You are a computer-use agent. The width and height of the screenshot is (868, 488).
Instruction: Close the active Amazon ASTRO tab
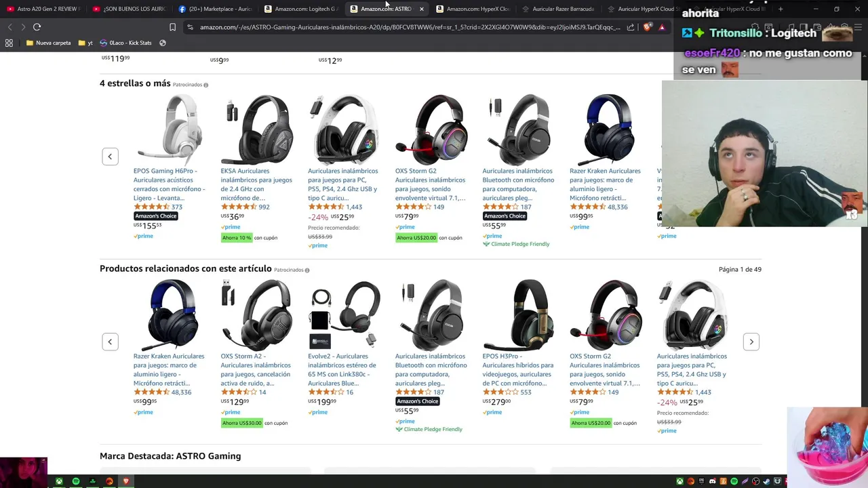click(x=422, y=9)
